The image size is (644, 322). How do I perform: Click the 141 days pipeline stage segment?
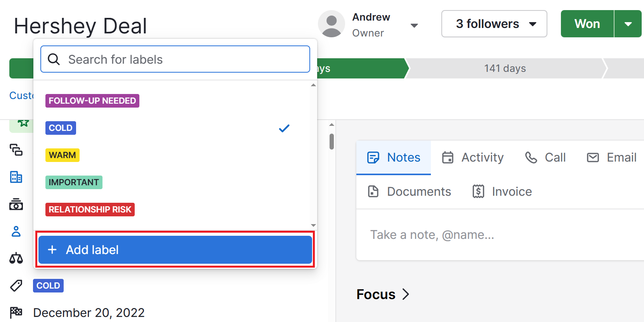[505, 68]
